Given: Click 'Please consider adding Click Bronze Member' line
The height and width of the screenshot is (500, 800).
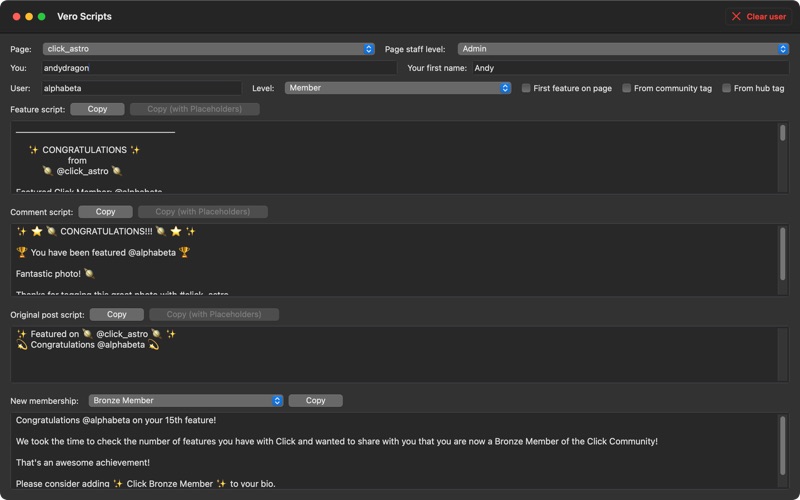Looking at the screenshot, I should point(145,484).
